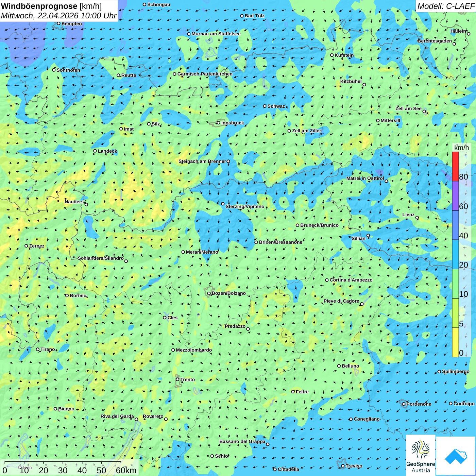
Task: Click the Matrei in Osttirol label
Action: (365, 178)
